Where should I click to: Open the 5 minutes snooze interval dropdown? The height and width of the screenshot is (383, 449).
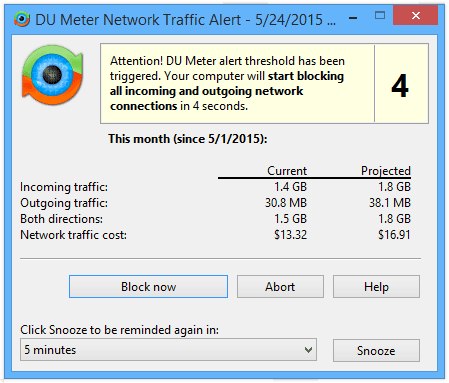tap(168, 350)
